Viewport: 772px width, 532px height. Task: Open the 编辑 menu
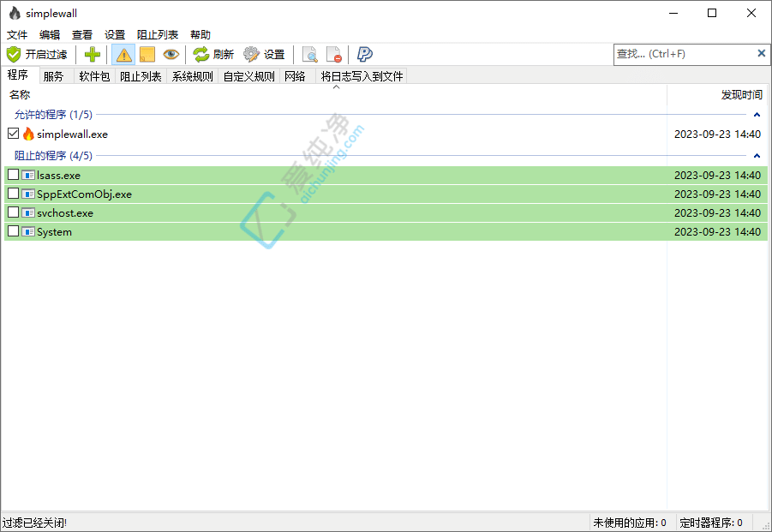coord(50,35)
